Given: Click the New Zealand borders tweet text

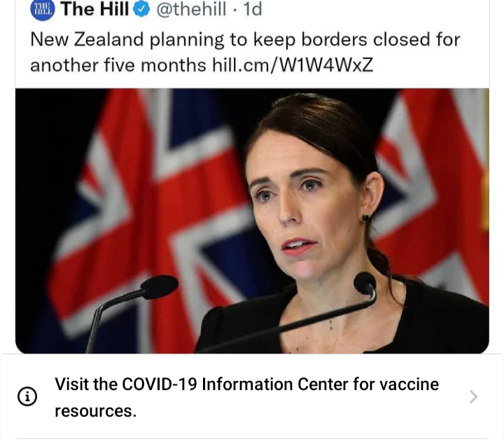Looking at the screenshot, I should (x=245, y=53).
